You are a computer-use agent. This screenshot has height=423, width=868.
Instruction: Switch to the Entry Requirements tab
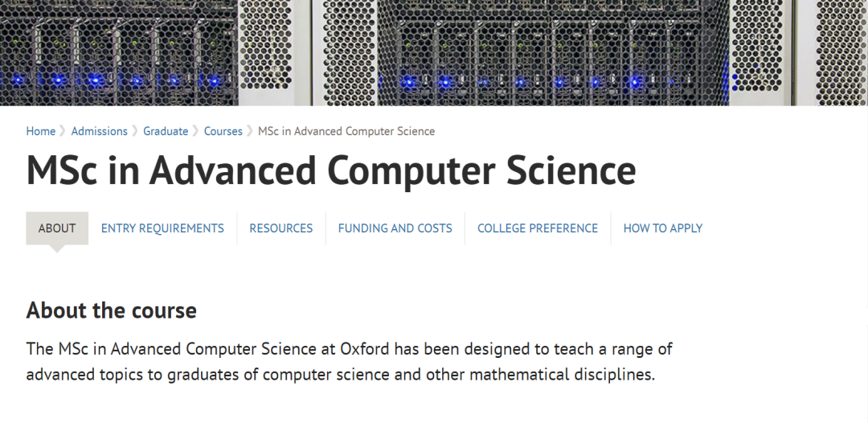[x=162, y=228]
